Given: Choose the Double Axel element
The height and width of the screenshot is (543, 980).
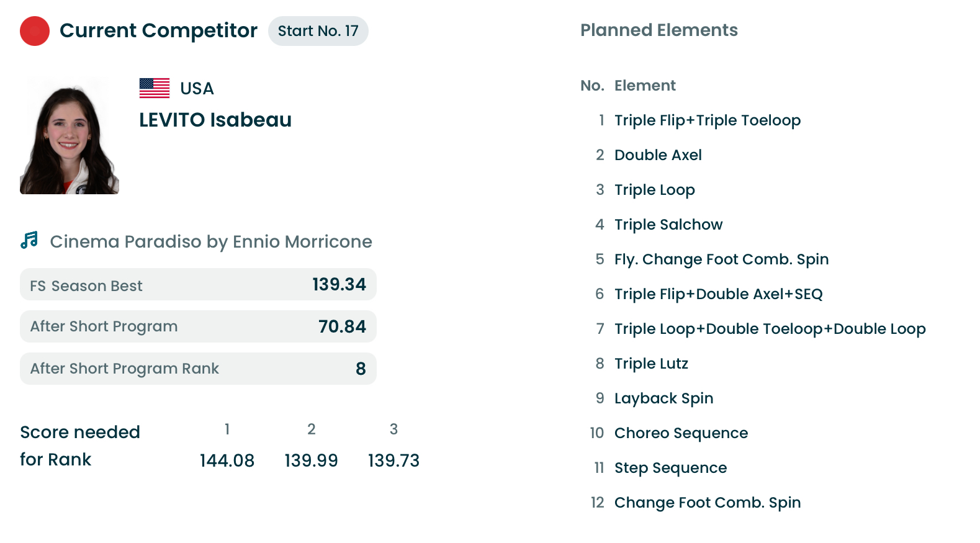Looking at the screenshot, I should click(x=658, y=155).
